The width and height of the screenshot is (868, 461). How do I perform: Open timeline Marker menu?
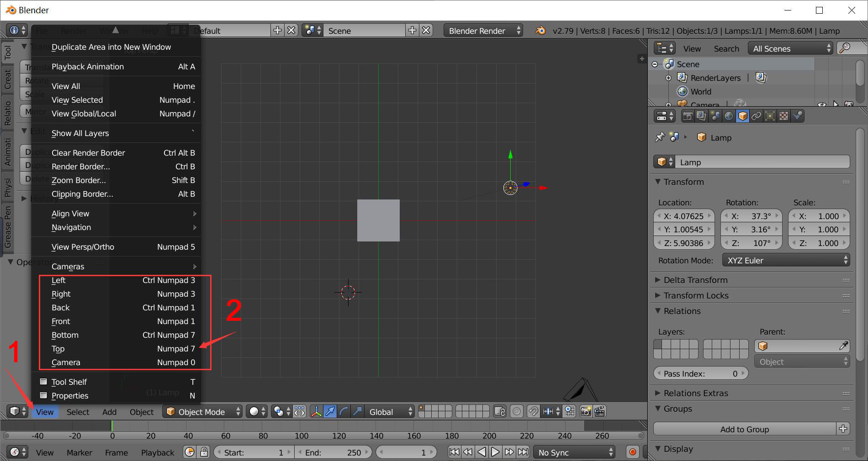point(79,452)
